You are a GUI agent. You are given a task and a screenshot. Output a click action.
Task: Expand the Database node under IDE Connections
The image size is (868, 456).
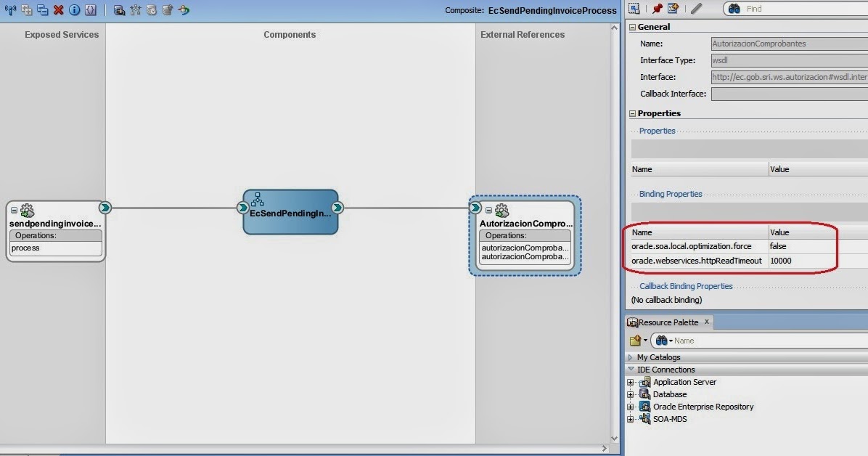631,394
